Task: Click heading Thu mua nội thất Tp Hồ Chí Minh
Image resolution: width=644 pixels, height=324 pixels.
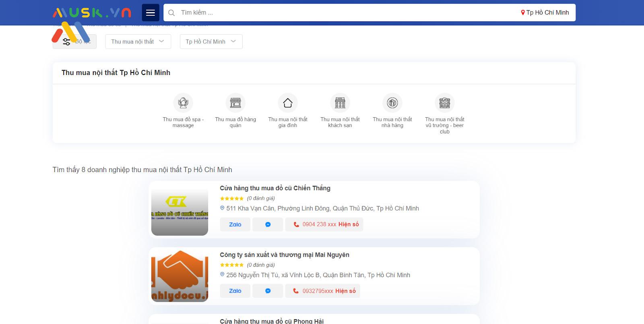Action: tap(116, 73)
